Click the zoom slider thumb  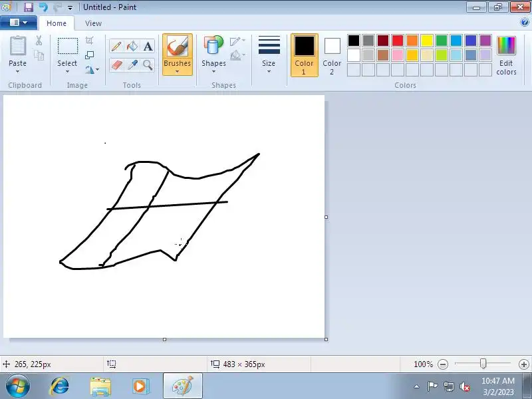[x=483, y=364]
